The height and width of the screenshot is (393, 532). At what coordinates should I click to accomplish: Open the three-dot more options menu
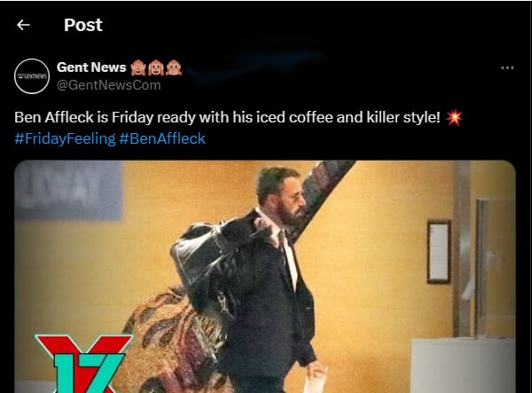click(507, 68)
